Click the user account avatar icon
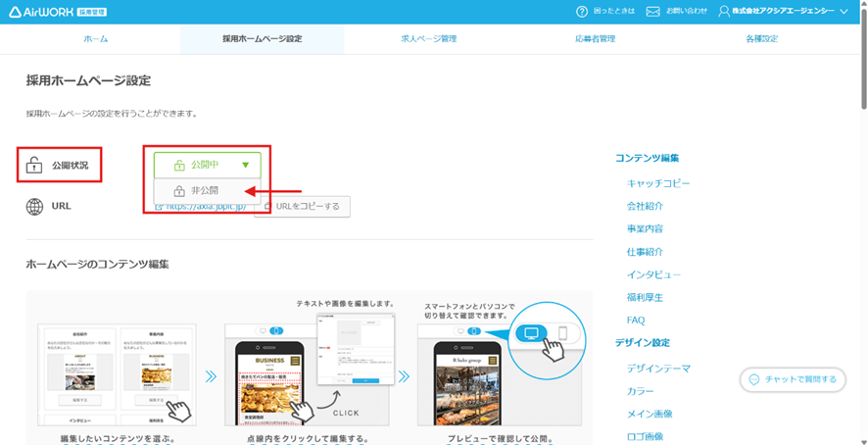 (x=724, y=11)
